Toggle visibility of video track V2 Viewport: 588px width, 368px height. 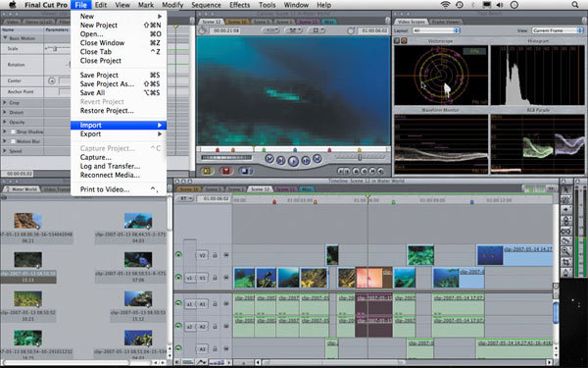(x=178, y=255)
